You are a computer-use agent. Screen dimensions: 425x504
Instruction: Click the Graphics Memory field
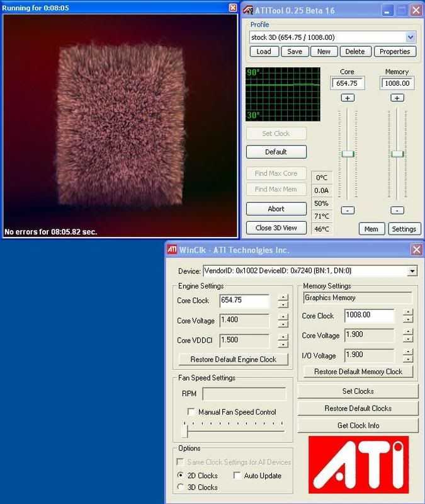click(357, 297)
